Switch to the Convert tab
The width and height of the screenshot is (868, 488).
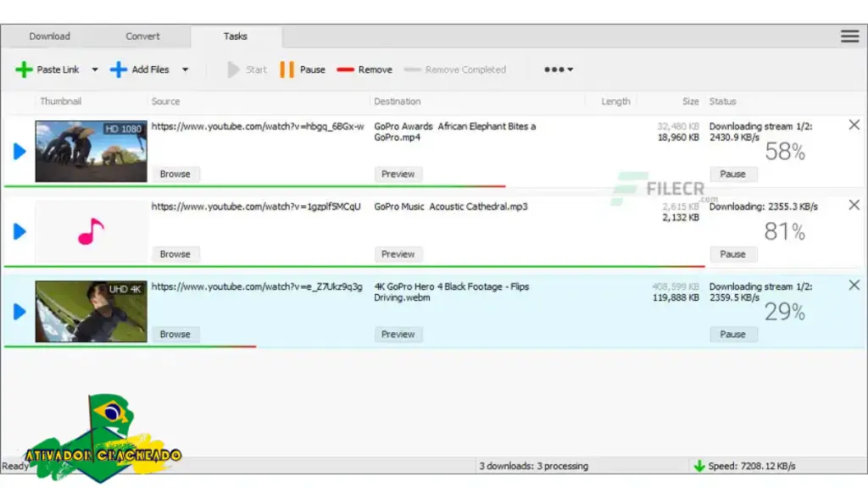pos(142,36)
